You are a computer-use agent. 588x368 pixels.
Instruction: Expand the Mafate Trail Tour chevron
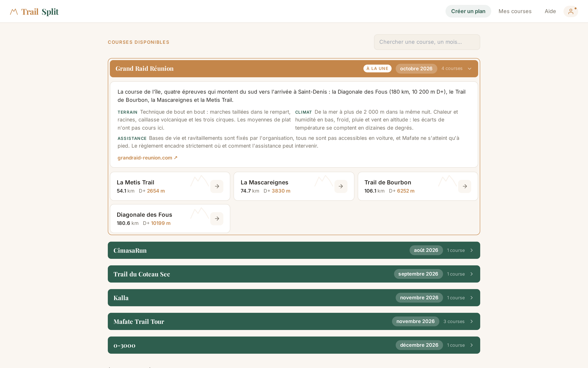click(471, 322)
